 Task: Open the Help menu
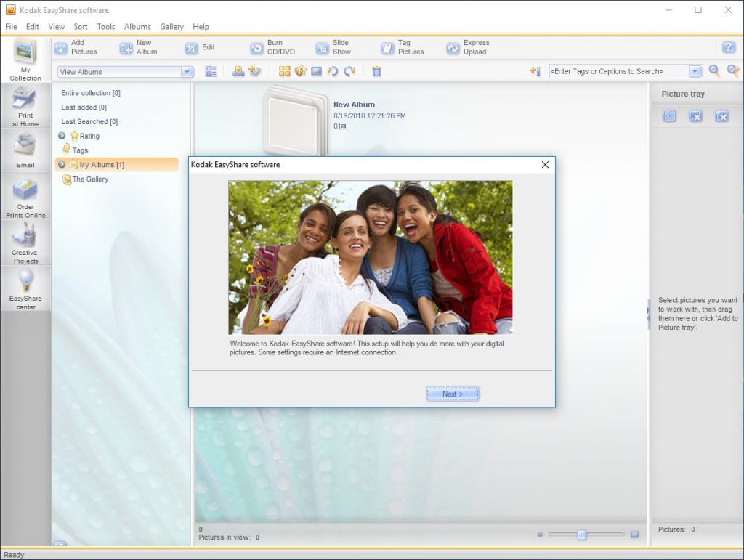pyautogui.click(x=201, y=27)
